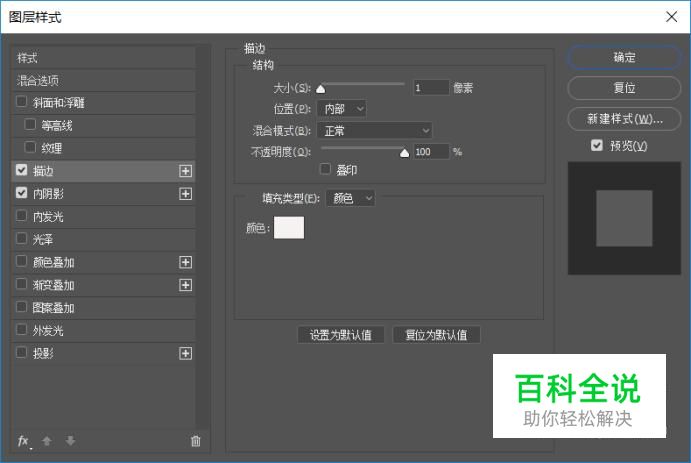The width and height of the screenshot is (691, 463).
Task: Click the 确定 button
Action: point(624,57)
